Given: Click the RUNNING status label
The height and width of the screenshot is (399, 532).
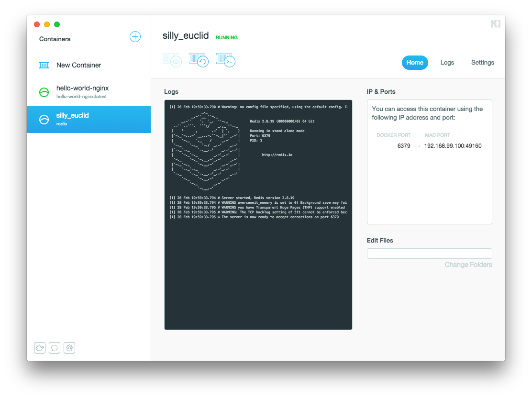Looking at the screenshot, I should [226, 37].
